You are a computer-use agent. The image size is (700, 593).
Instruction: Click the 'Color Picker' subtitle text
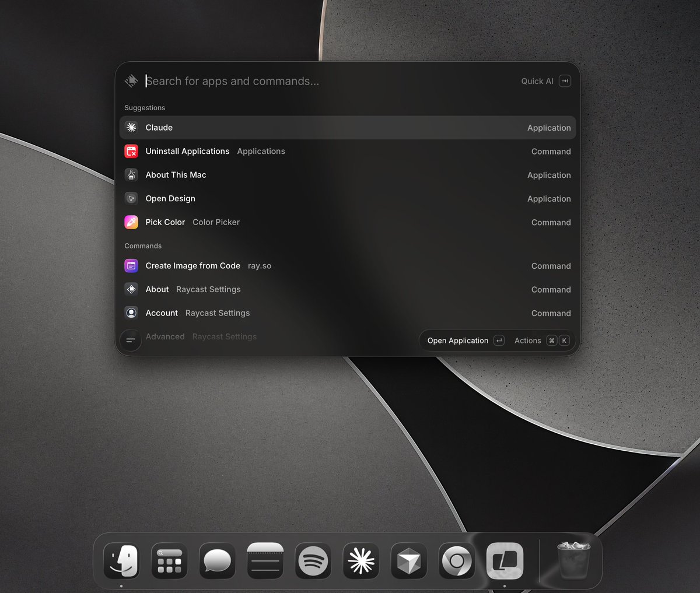216,222
